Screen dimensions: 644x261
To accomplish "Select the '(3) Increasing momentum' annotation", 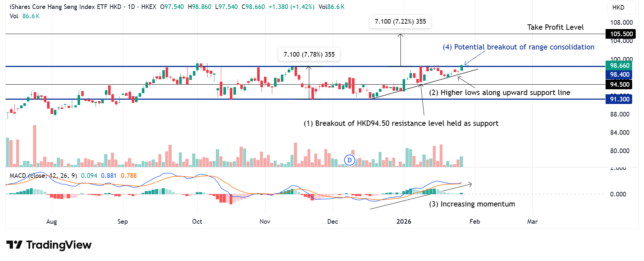I will click(x=472, y=204).
